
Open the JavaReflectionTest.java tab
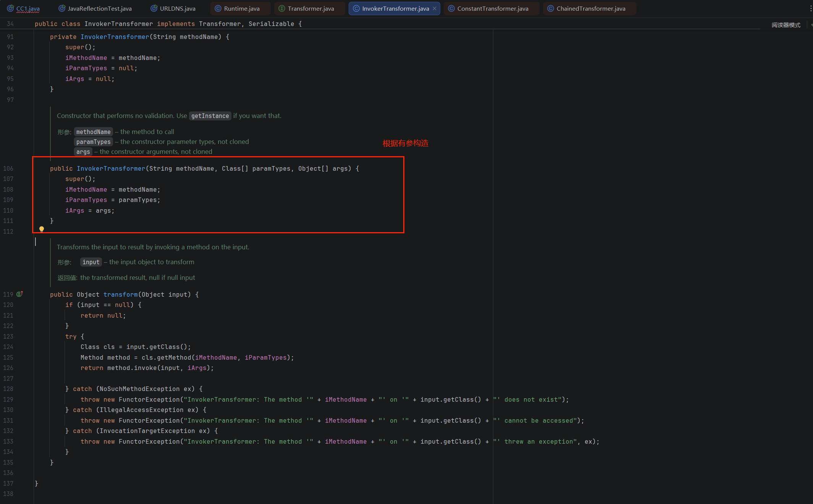tap(95, 8)
